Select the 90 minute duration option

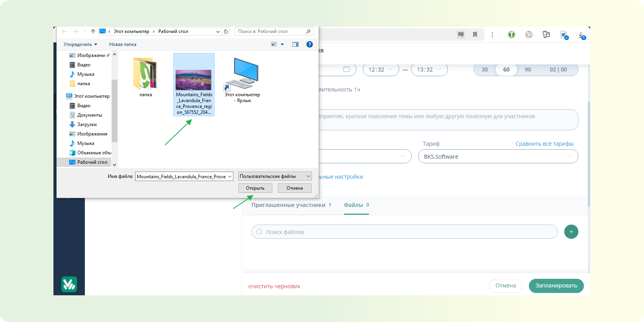pyautogui.click(x=528, y=70)
